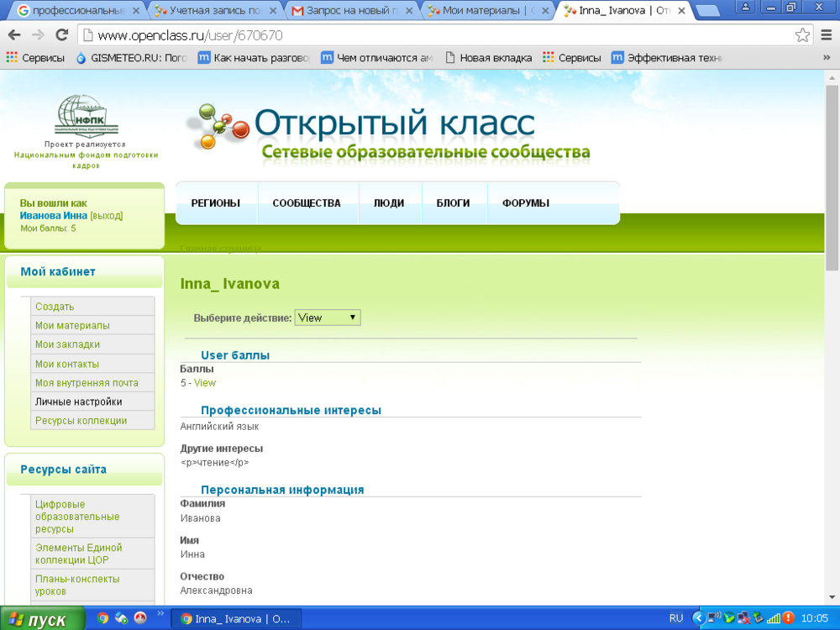The width and height of the screenshot is (840, 630).
Task: Click the НФПК globe logo
Action: click(87, 116)
